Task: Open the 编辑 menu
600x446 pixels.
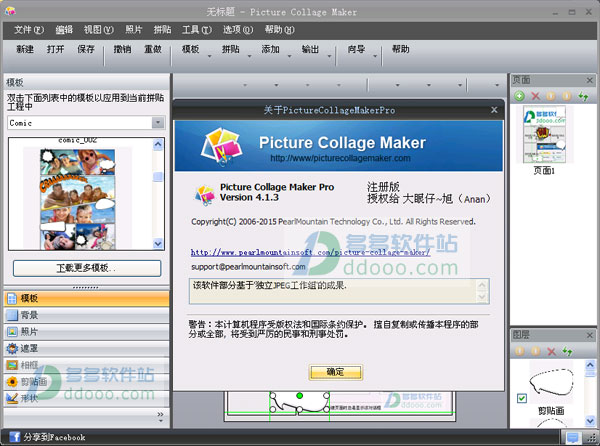Action: click(64, 30)
